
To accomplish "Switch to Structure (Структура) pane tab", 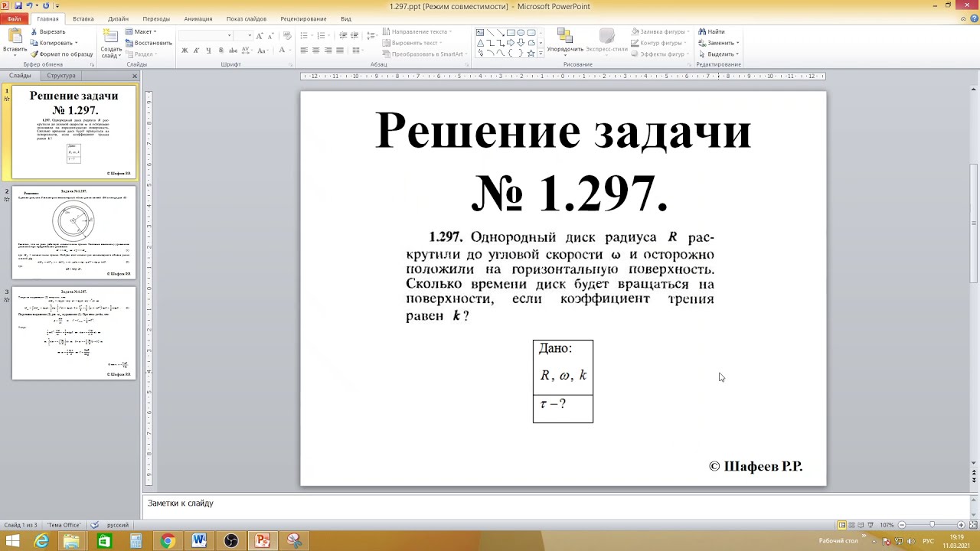I will coord(61,76).
